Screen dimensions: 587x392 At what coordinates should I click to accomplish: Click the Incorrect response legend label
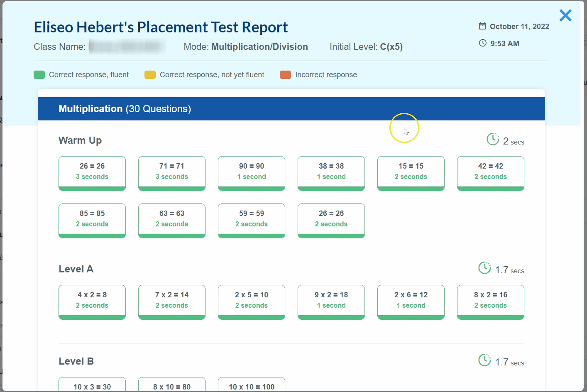(326, 75)
